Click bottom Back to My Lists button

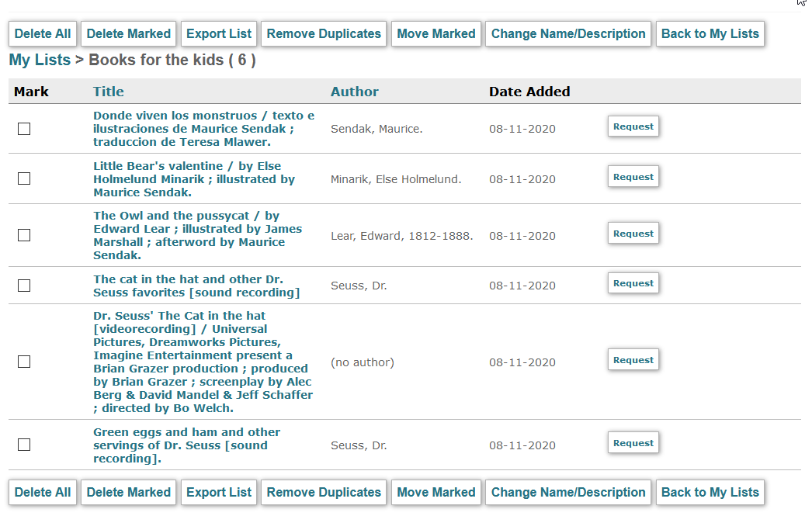coord(710,492)
